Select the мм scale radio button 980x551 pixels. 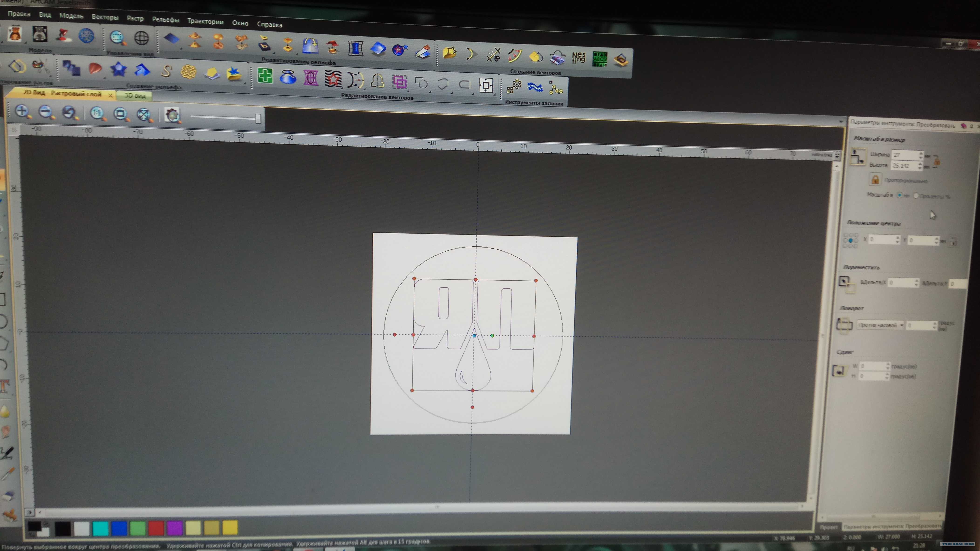[x=899, y=195]
